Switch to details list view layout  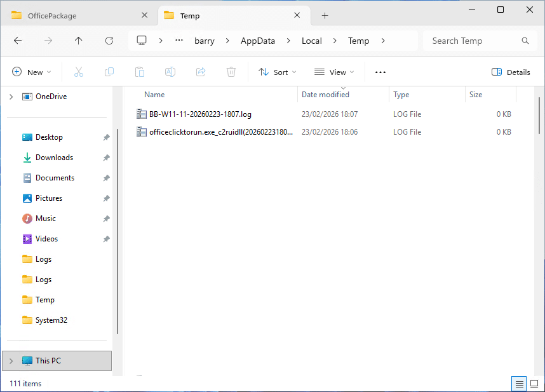point(520,384)
